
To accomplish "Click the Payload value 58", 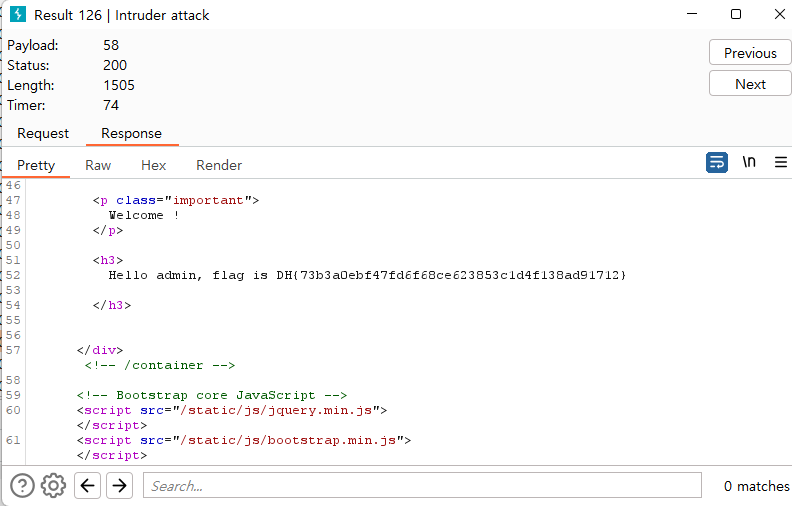I will [111, 45].
